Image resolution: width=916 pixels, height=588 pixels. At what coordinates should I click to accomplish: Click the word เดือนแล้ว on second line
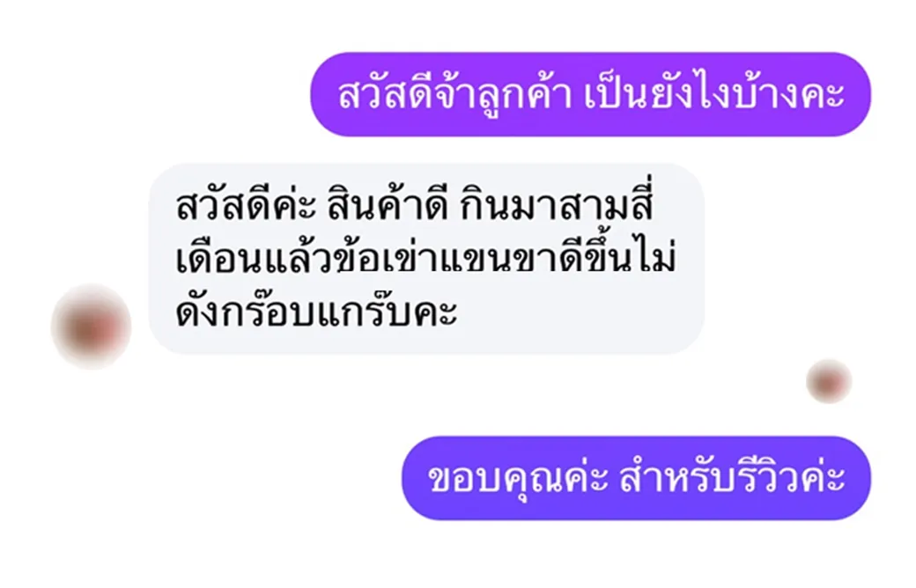[253, 260]
